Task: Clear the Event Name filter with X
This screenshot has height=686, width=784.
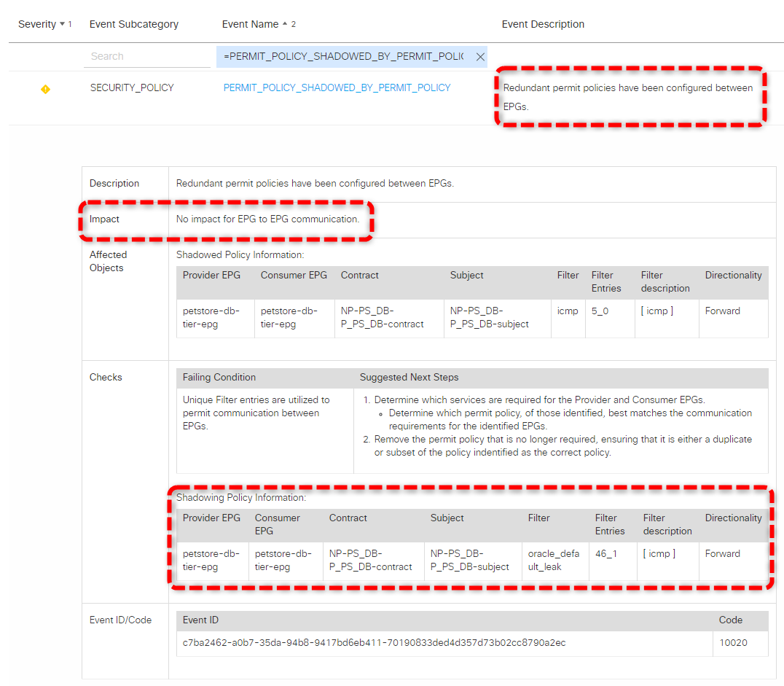Action: pos(480,57)
